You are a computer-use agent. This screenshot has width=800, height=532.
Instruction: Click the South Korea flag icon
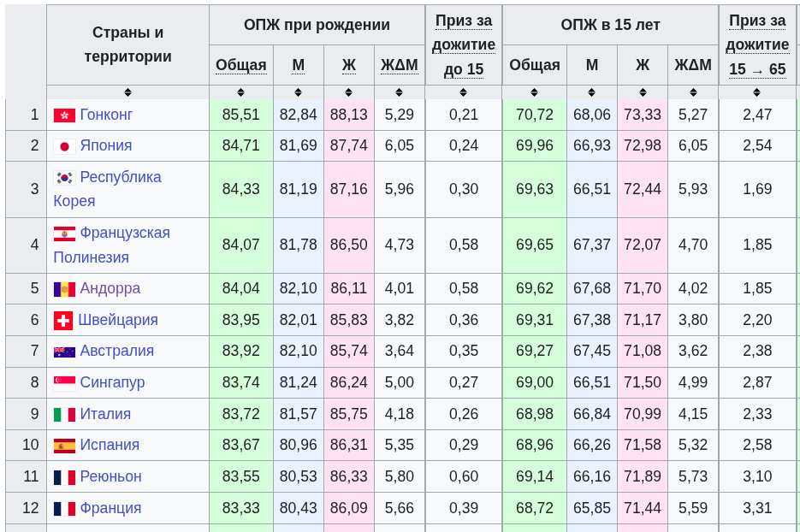pyautogui.click(x=64, y=178)
